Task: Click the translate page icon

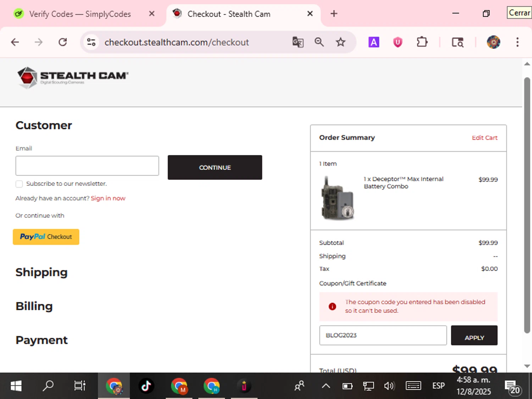Action: tap(298, 42)
